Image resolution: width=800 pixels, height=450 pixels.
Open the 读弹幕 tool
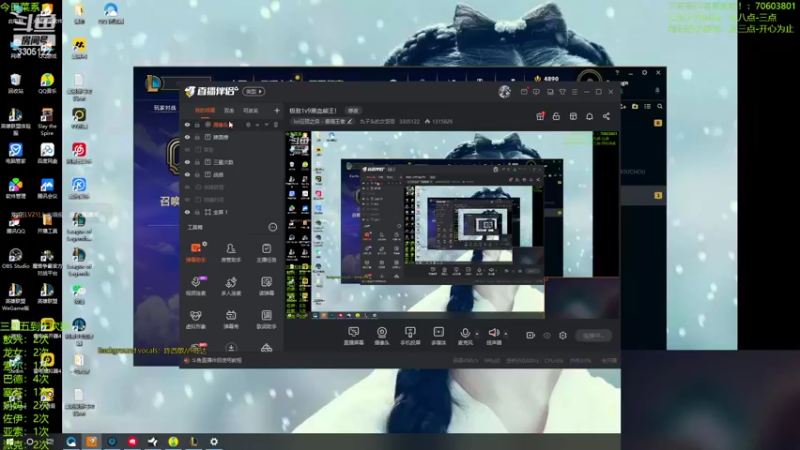[x=266, y=286]
